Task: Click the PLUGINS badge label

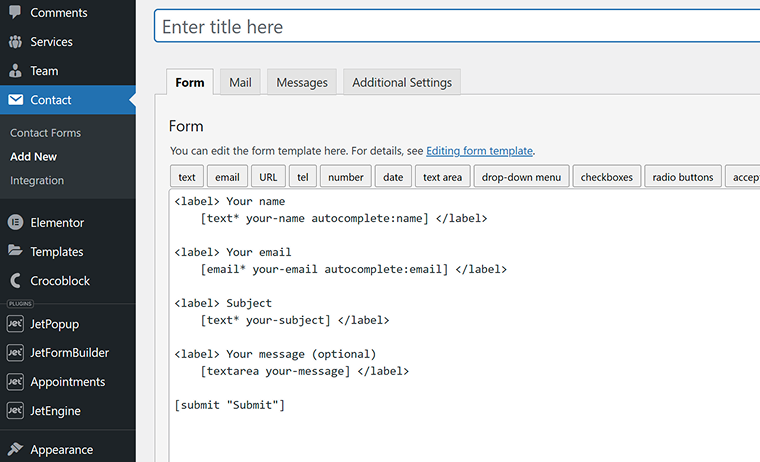Action: click(20, 303)
